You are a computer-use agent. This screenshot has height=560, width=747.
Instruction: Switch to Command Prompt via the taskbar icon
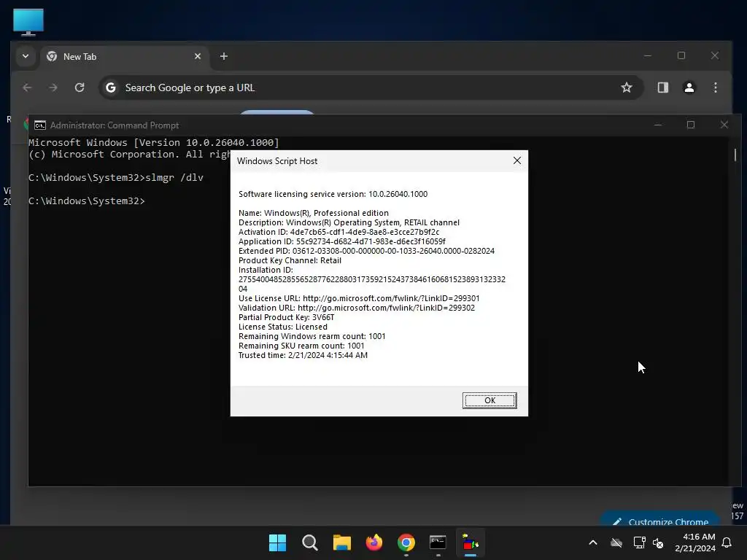click(438, 542)
